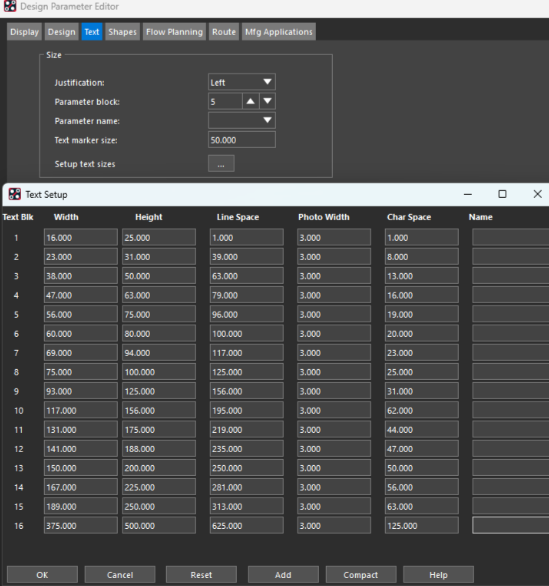Open Setup text sizes ellipsis button
The image size is (549, 586).
(221, 164)
